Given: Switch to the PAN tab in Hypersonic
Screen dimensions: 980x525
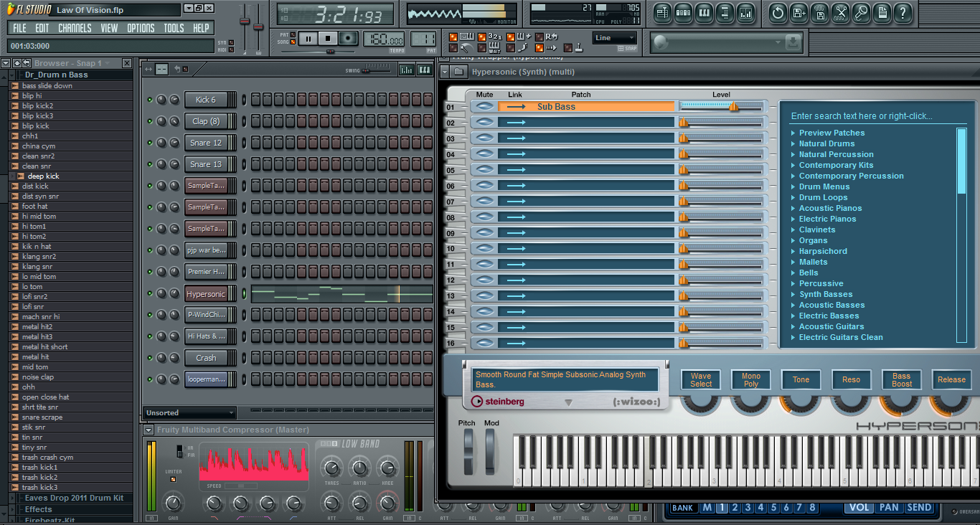Looking at the screenshot, I should (889, 507).
